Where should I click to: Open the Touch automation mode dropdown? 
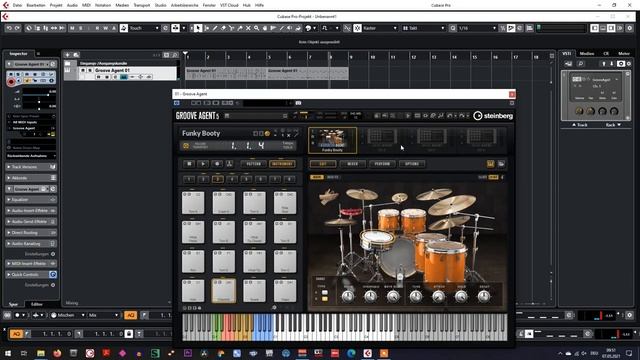coord(144,28)
